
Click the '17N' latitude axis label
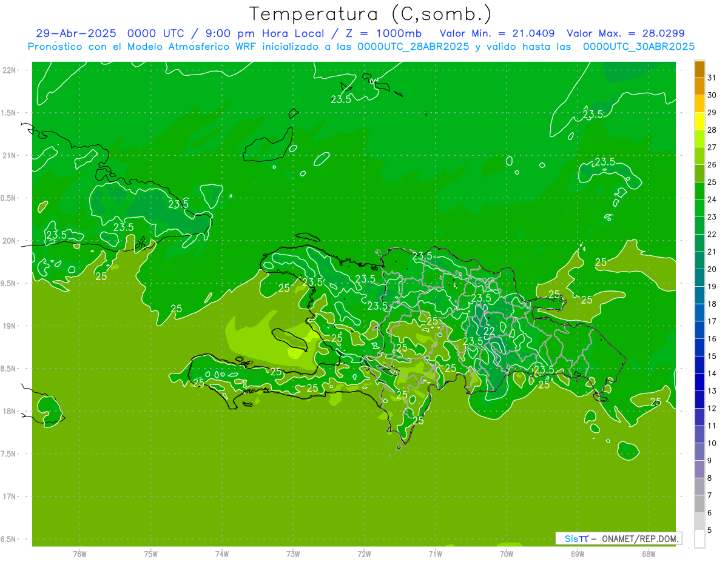(11, 497)
